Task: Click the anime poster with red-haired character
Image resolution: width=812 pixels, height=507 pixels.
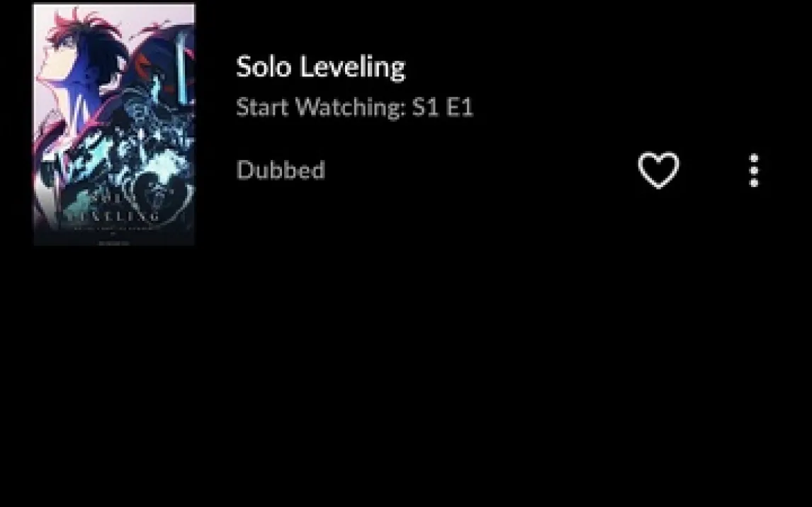Action: coord(114,124)
